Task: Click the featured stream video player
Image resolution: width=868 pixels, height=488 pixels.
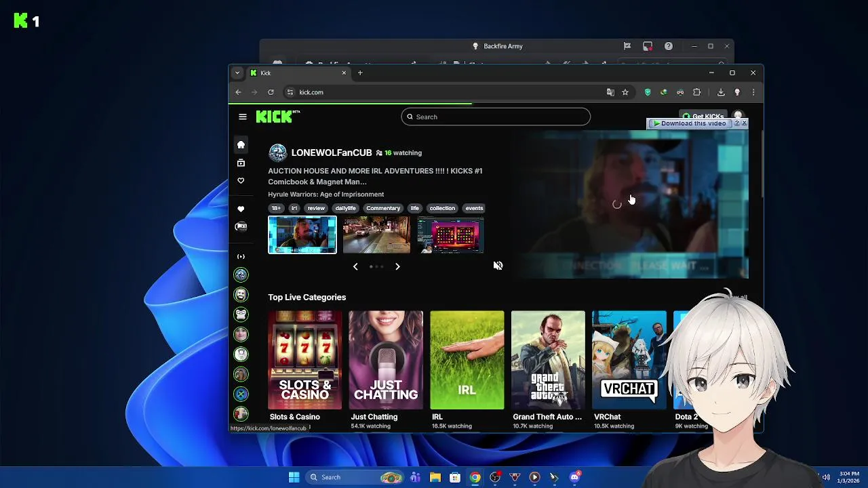Action: point(630,205)
